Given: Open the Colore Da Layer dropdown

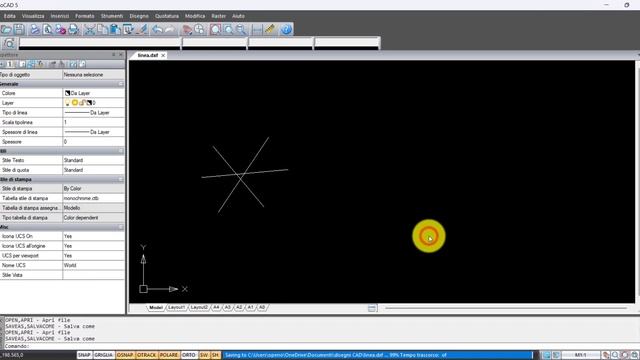Looking at the screenshot, I should pyautogui.click(x=94, y=93).
